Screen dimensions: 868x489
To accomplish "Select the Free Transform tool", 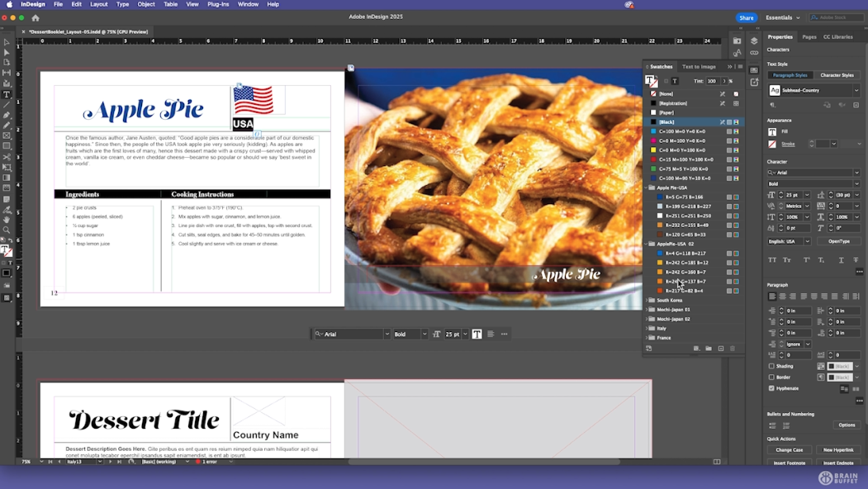I will tap(7, 167).
